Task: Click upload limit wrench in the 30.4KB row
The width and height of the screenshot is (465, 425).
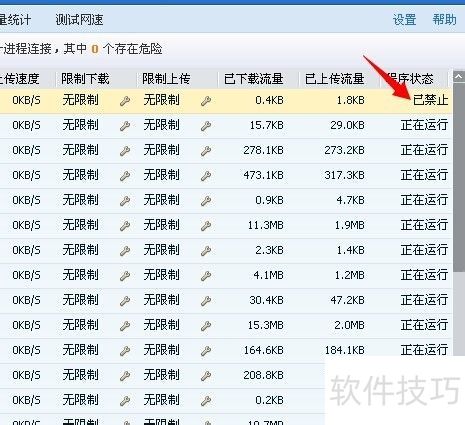Action: pos(206,301)
